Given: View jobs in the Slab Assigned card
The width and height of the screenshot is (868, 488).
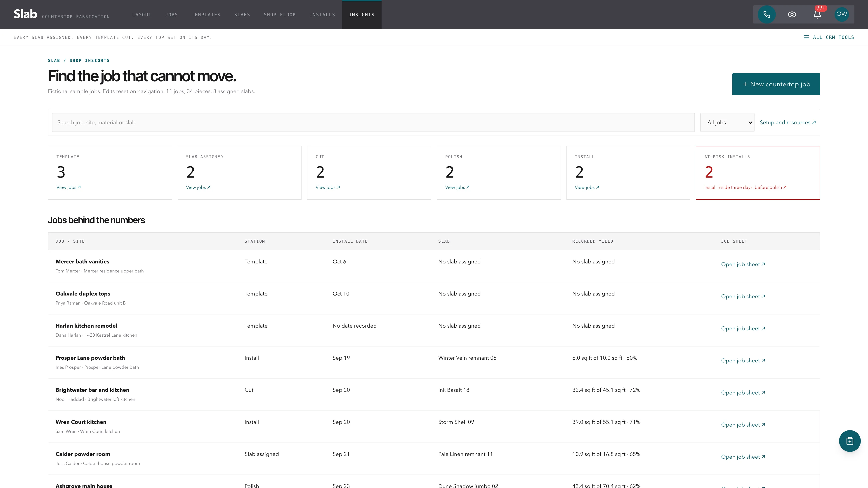Looking at the screenshot, I should pyautogui.click(x=198, y=188).
